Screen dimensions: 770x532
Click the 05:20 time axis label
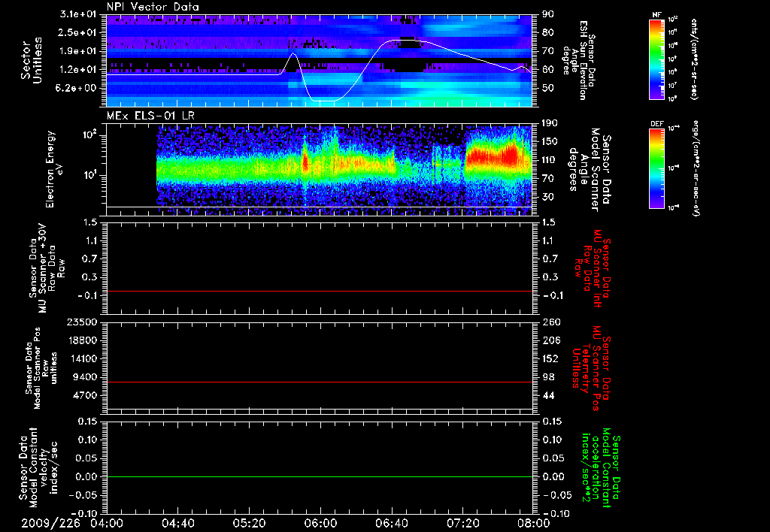tap(249, 523)
